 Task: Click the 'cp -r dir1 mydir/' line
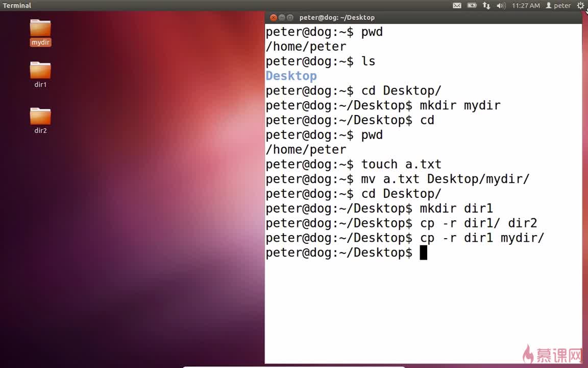click(405, 238)
